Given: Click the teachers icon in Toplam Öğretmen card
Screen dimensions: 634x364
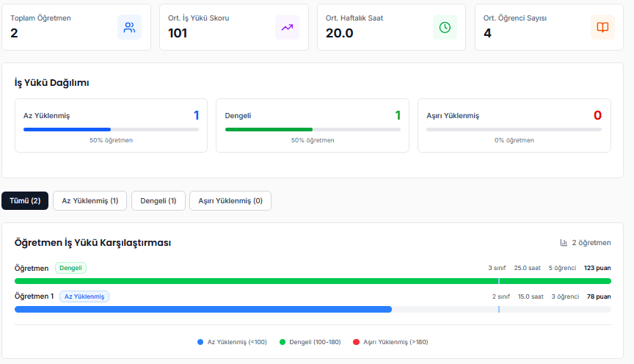Looking at the screenshot, I should 129,27.
